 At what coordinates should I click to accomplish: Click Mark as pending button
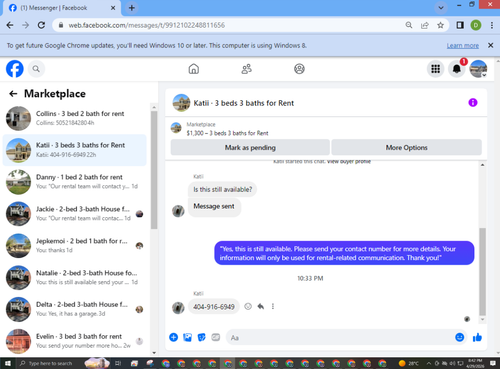tap(250, 147)
